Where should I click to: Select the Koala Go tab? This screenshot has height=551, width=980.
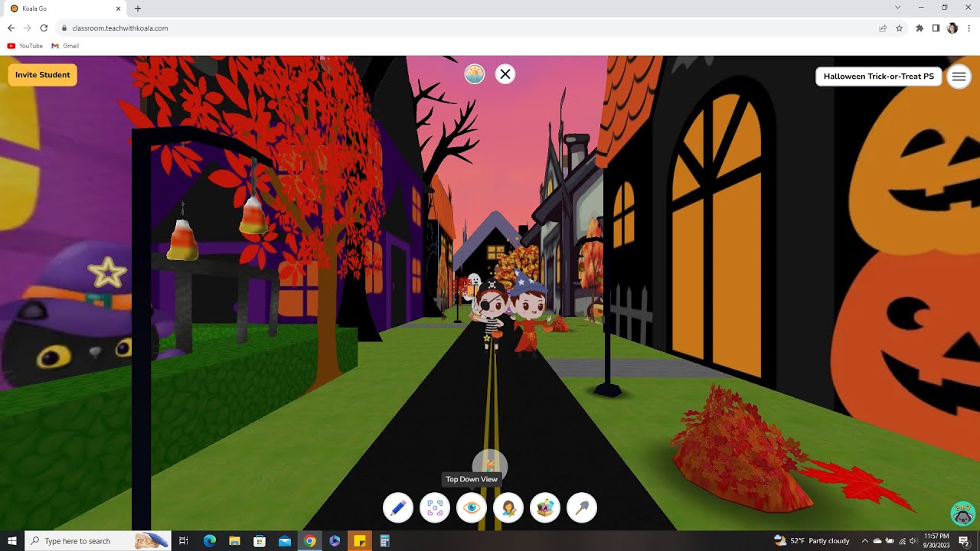64,8
